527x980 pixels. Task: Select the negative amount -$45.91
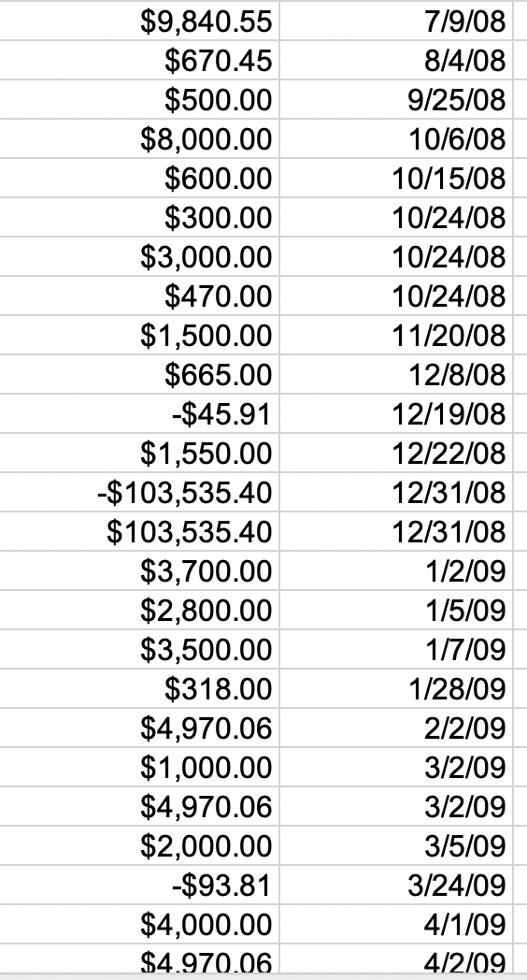point(139,413)
